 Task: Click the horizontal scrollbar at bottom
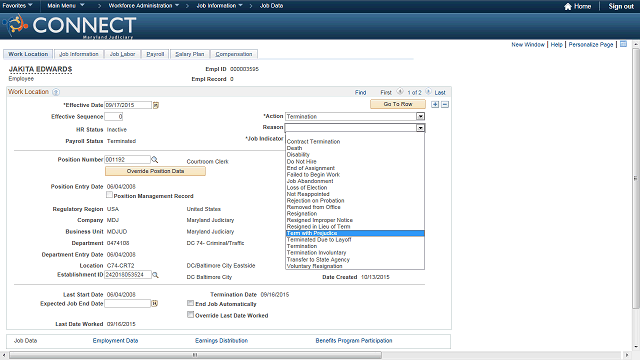196,355
